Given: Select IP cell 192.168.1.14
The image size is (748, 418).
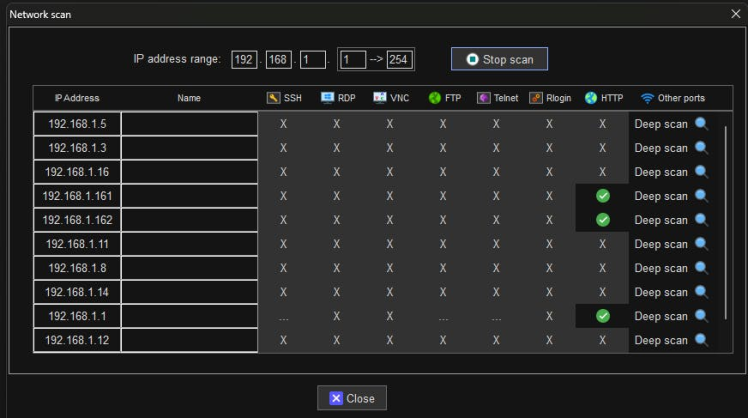Looking at the screenshot, I should click(x=77, y=292).
